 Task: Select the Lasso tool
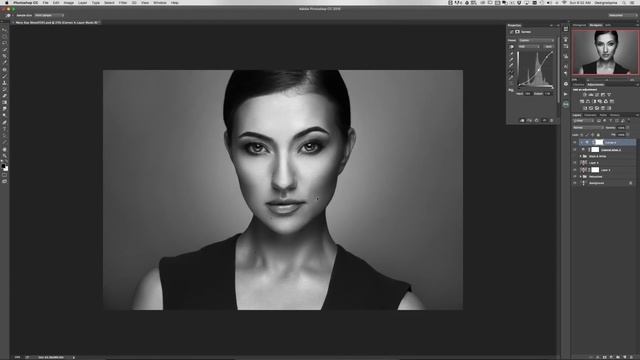pos(4,42)
